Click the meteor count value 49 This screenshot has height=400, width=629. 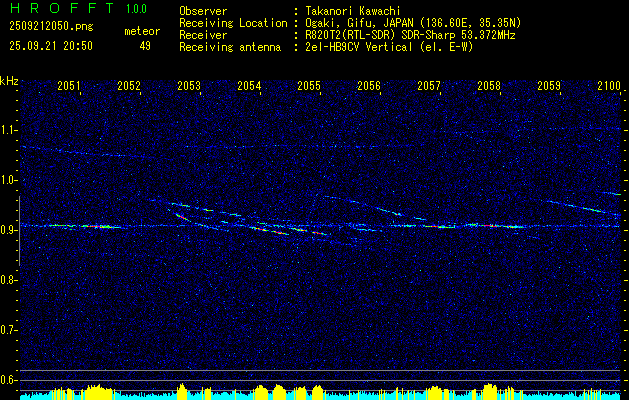145,46
